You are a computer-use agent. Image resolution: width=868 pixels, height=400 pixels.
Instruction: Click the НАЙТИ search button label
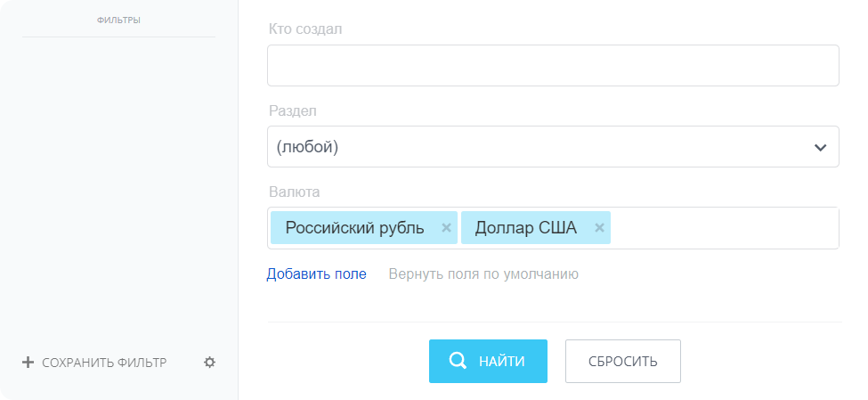pos(501,362)
